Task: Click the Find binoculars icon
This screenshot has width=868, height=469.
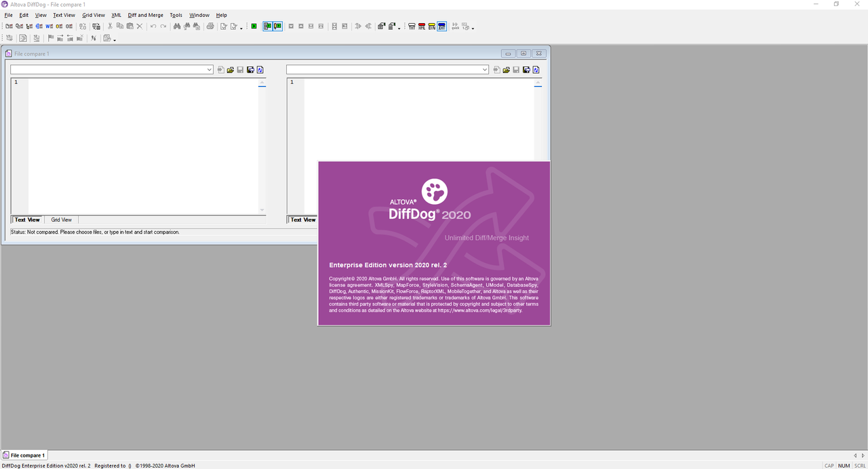Action: pos(177,26)
